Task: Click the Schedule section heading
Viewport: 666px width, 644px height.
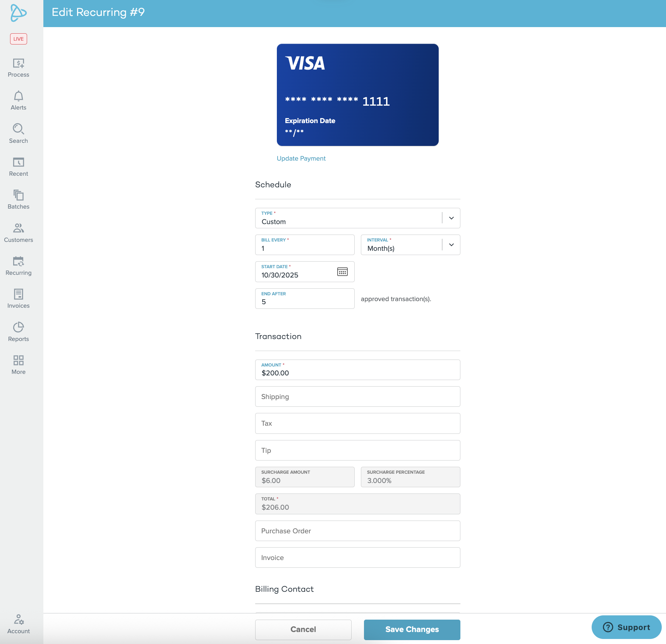Action: tap(273, 185)
